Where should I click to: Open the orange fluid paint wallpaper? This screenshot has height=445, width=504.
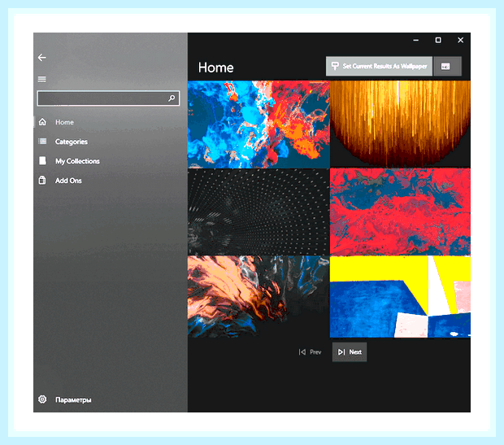coord(259,297)
